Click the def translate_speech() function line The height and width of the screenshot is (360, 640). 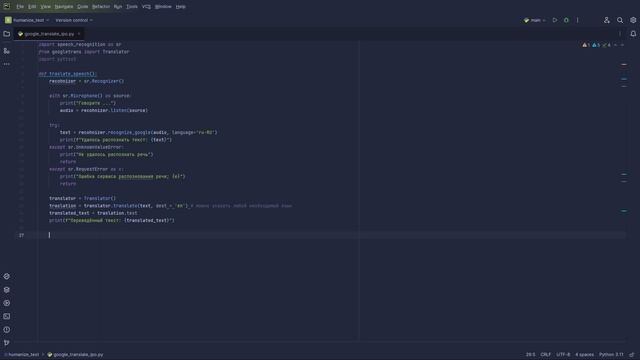coord(67,74)
